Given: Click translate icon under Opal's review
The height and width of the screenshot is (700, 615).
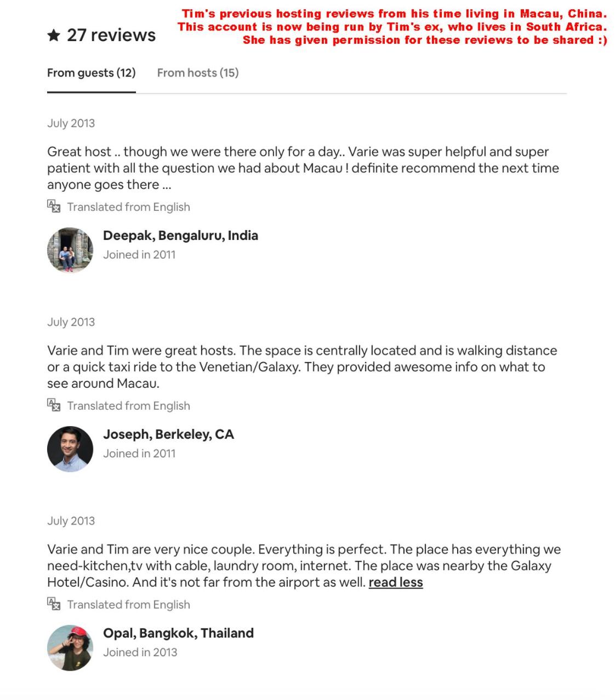Looking at the screenshot, I should point(53,604).
